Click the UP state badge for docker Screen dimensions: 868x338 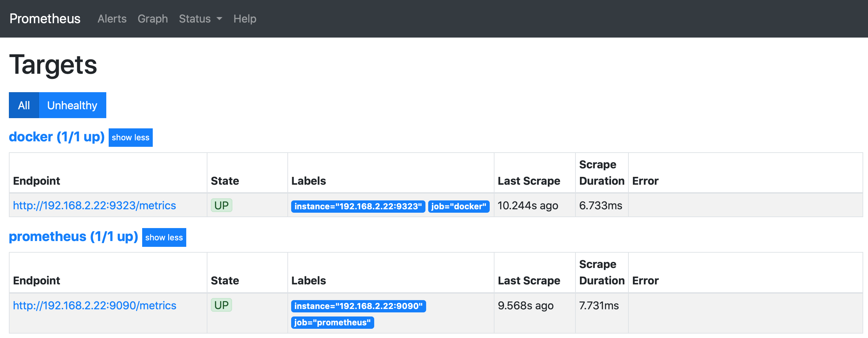[x=221, y=205]
